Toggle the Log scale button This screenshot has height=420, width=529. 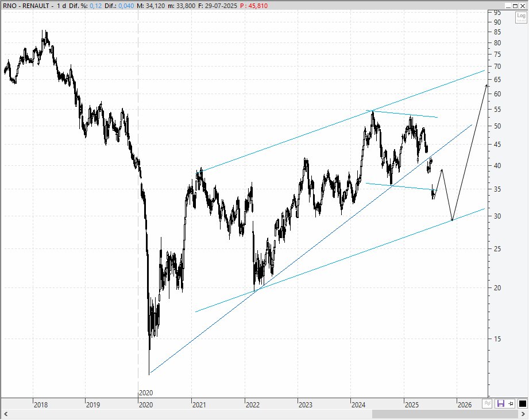pos(521,17)
